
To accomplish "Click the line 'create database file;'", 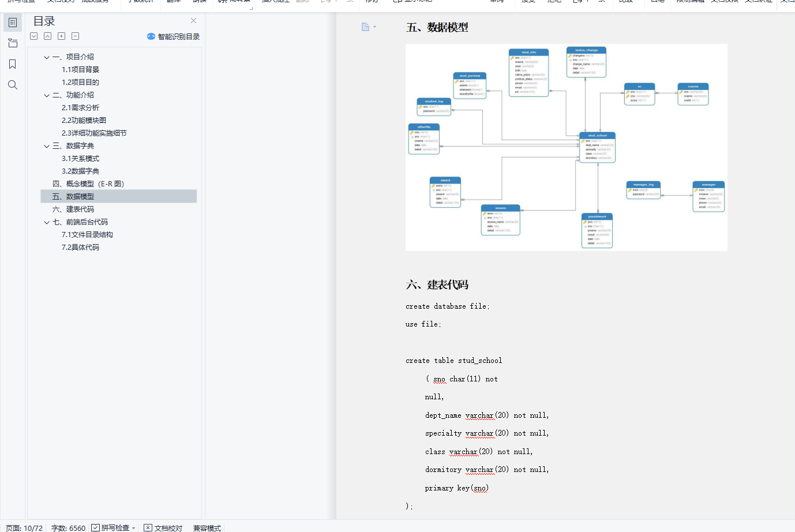I will (x=448, y=306).
